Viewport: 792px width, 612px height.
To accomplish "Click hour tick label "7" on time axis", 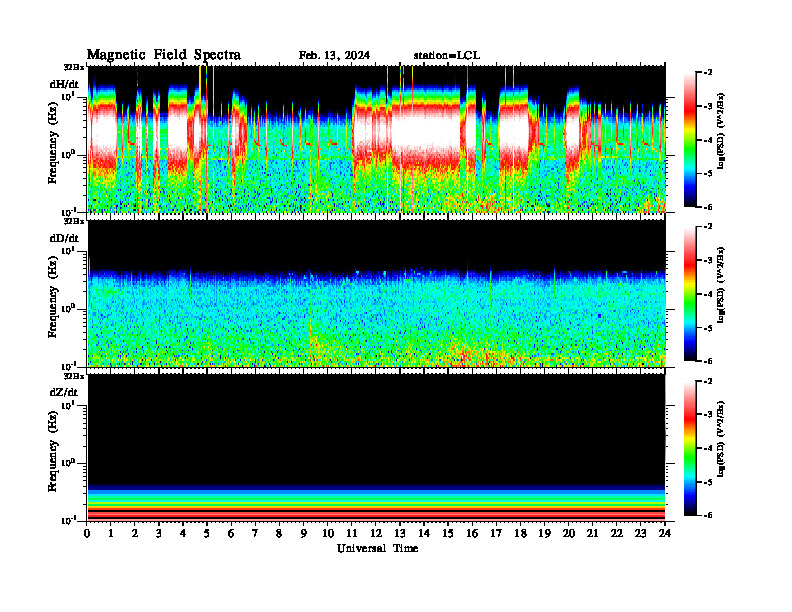I will tap(255, 534).
